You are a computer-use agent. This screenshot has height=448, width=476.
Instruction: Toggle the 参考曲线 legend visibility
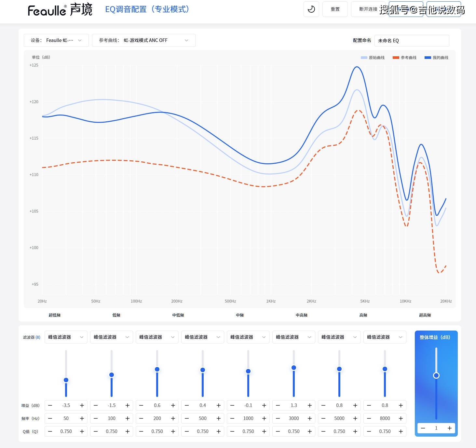click(405, 58)
